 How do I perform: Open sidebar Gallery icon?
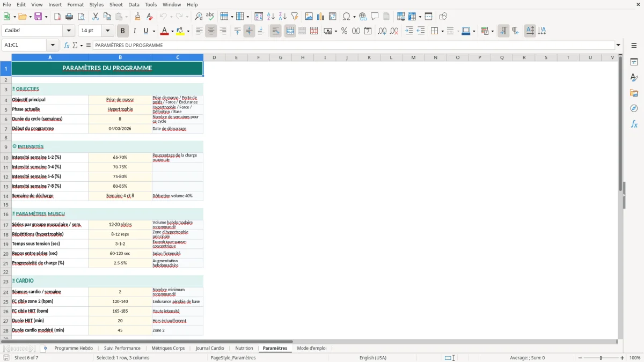coord(634,93)
